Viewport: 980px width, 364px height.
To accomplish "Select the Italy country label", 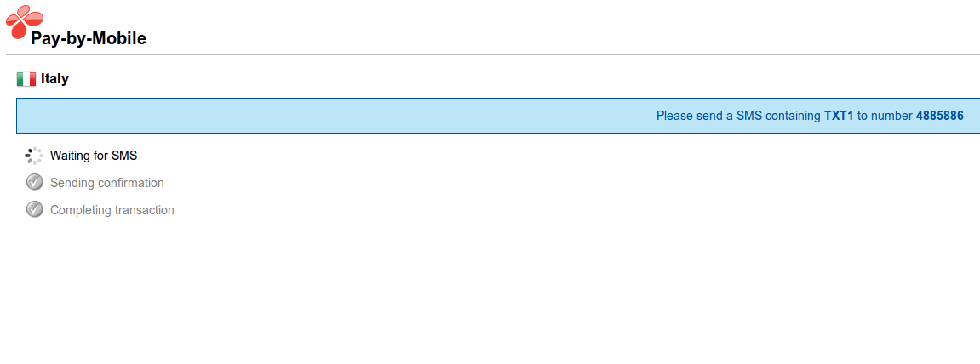I will tap(55, 79).
